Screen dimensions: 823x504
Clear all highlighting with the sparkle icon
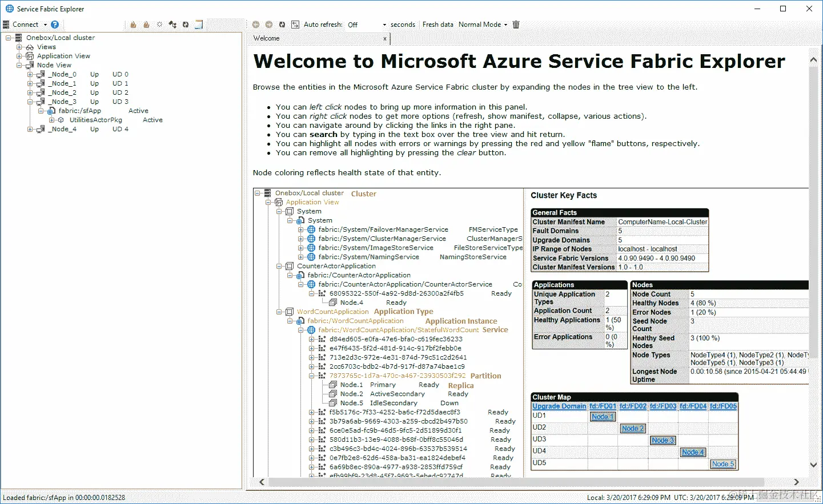pyautogui.click(x=159, y=25)
